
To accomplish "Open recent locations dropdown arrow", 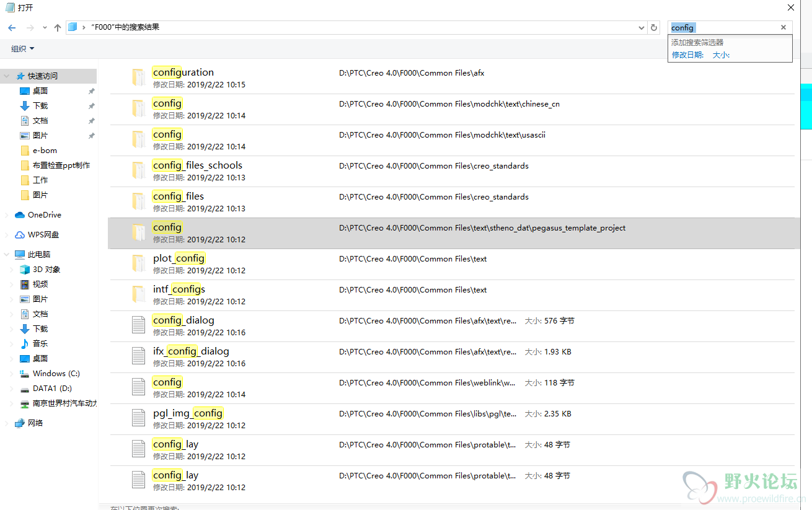I will coord(45,28).
